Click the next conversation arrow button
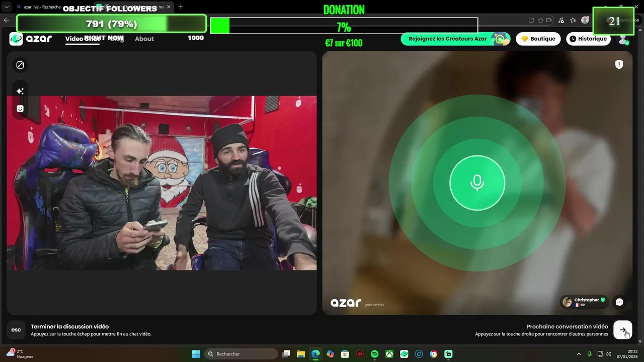Viewport: 644px width, 362px height. click(623, 330)
